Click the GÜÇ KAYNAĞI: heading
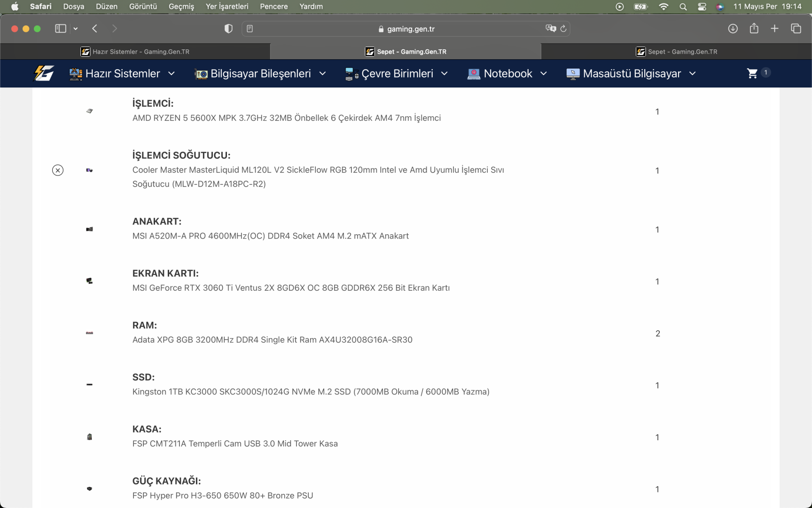Screen dimensions: 812x508 [x=167, y=481]
